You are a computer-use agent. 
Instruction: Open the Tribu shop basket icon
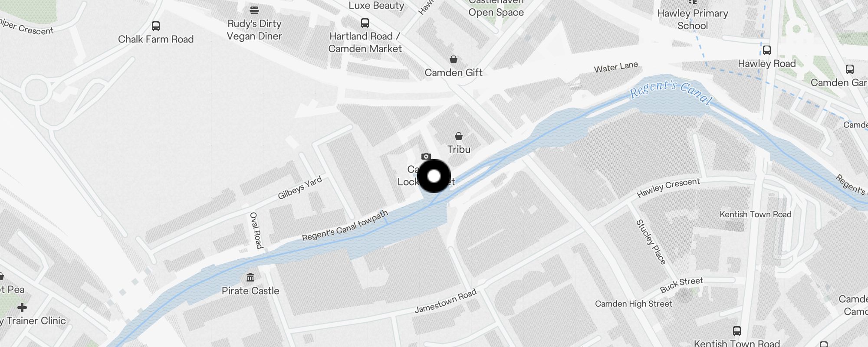point(459,136)
